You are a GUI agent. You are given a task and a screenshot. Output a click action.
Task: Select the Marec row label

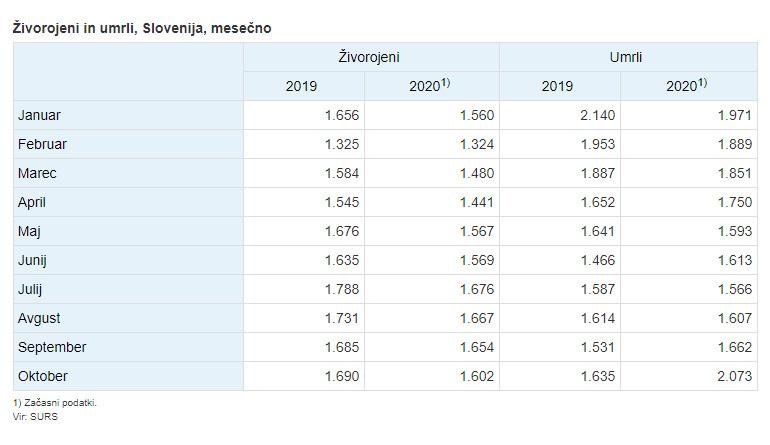[x=38, y=173]
